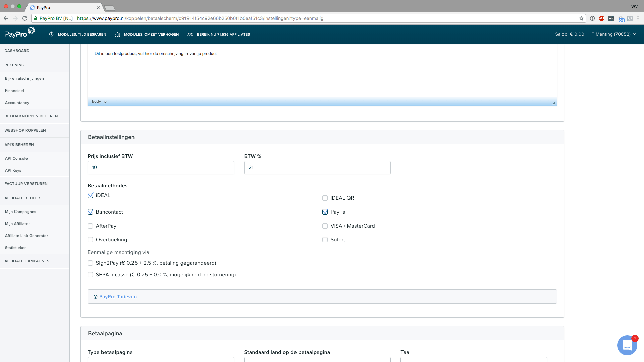The image size is (644, 362).
Task: Open Webshop Koppelen in sidebar
Action: pyautogui.click(x=35, y=130)
